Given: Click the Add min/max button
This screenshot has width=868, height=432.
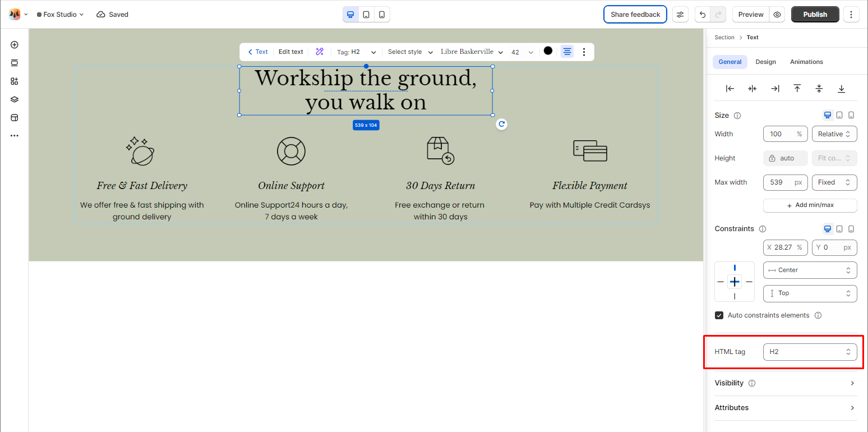Looking at the screenshot, I should point(810,205).
